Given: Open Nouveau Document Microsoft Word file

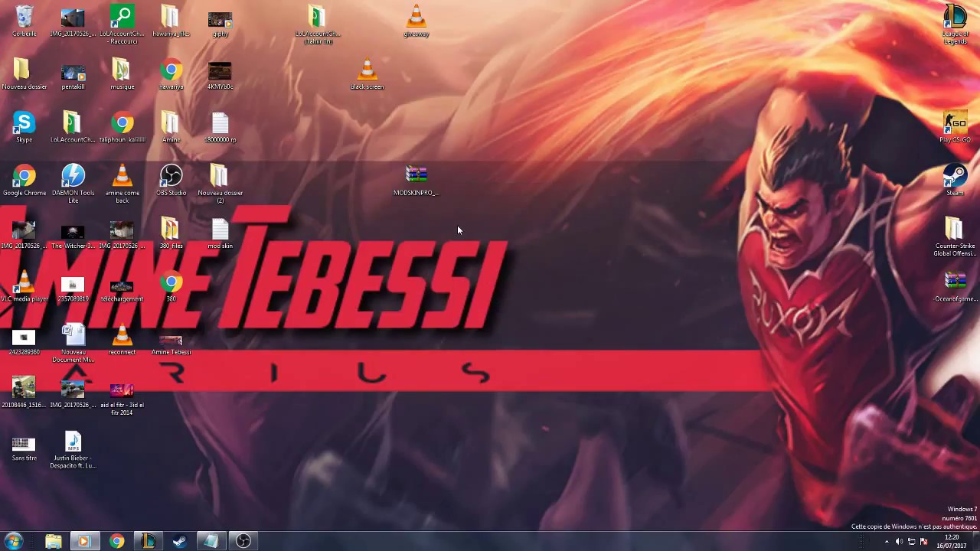Looking at the screenshot, I should [x=73, y=343].
